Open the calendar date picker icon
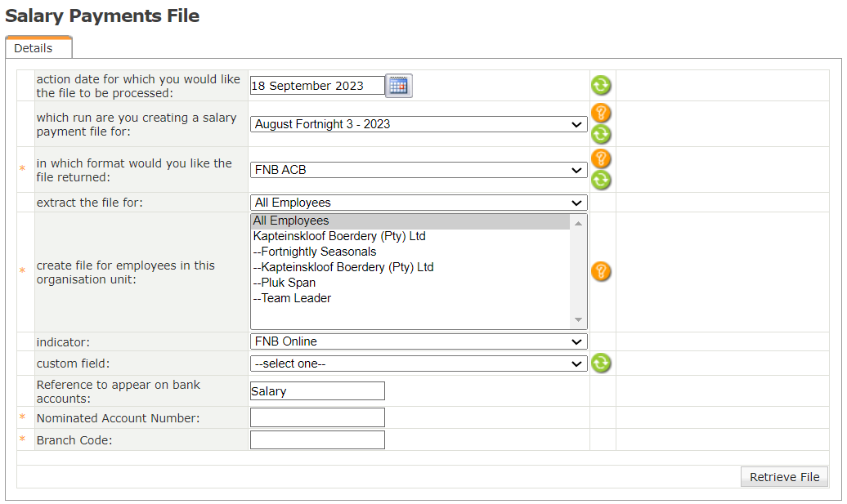The height and width of the screenshot is (504, 847). 399,86
